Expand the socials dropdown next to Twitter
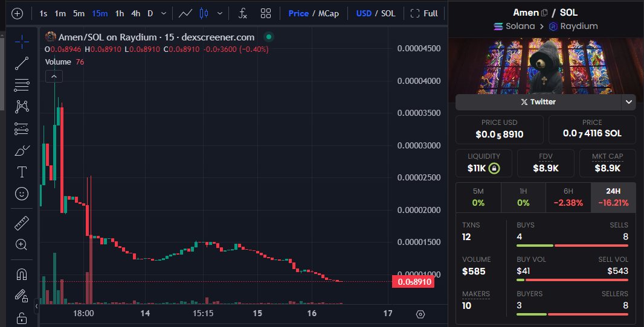Image resolution: width=644 pixels, height=327 pixels. pyautogui.click(x=629, y=102)
